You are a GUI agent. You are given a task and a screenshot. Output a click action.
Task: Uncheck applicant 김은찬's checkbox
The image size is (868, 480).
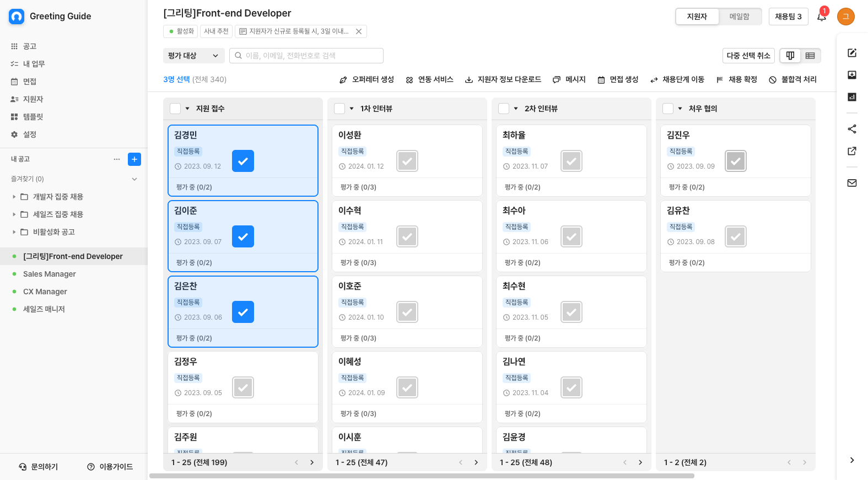[243, 312]
